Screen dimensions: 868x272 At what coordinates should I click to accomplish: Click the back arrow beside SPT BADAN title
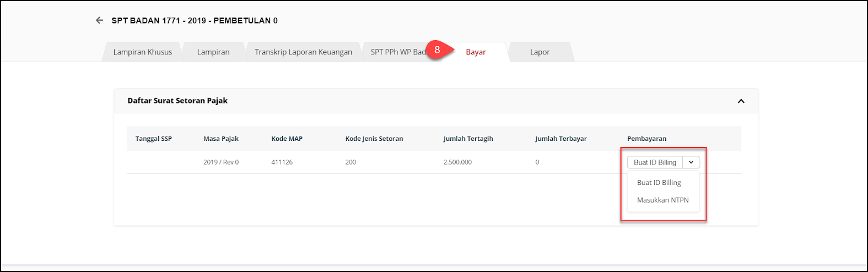coord(99,20)
